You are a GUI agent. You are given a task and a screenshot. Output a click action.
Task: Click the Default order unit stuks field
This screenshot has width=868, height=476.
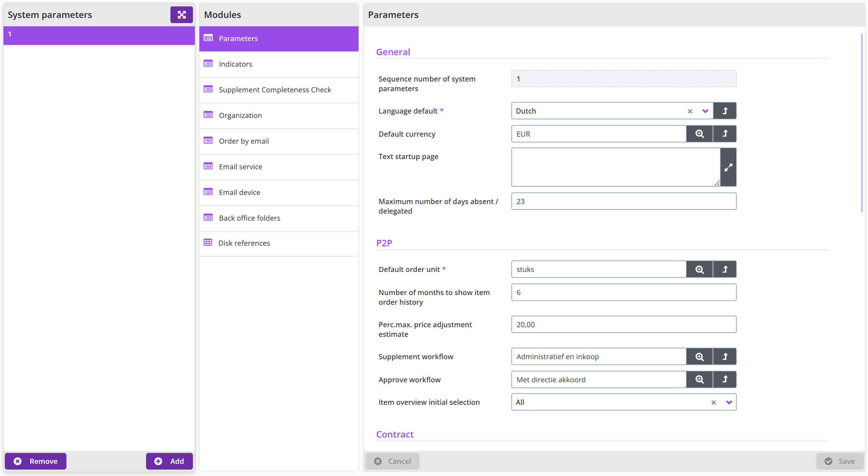point(598,269)
